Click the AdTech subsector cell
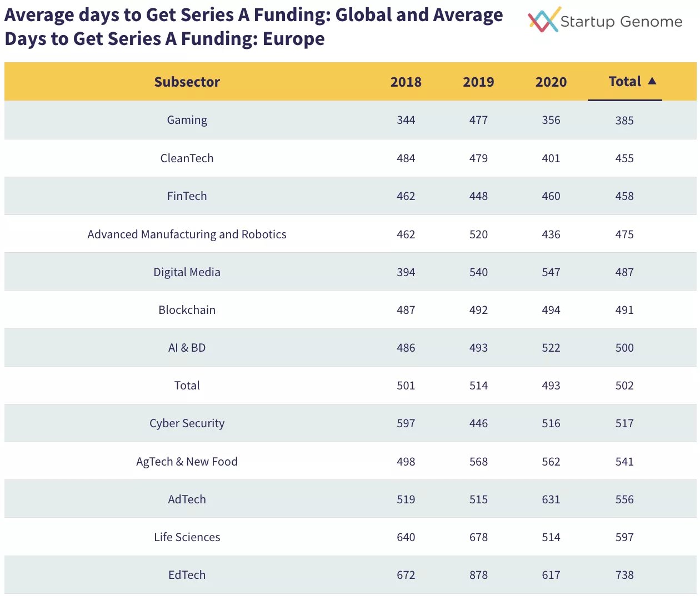Image resolution: width=700 pixels, height=600 pixels. tap(187, 499)
